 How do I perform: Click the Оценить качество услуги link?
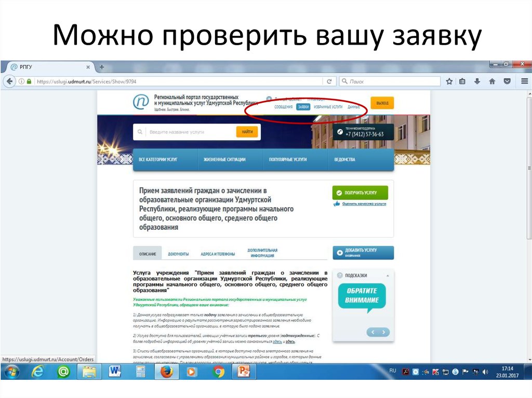coord(364,203)
